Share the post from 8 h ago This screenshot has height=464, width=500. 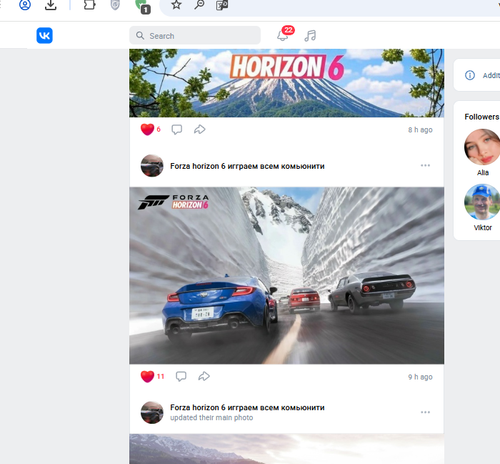(x=199, y=129)
